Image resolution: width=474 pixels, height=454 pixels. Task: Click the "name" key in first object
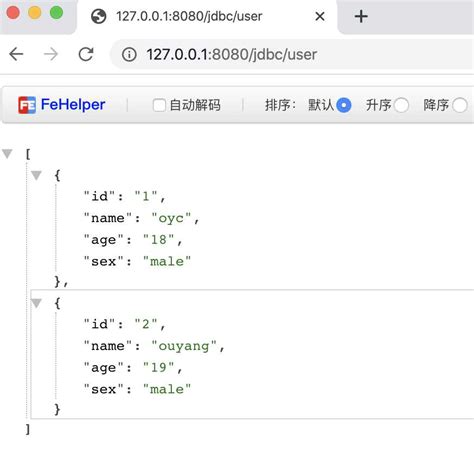click(x=108, y=218)
